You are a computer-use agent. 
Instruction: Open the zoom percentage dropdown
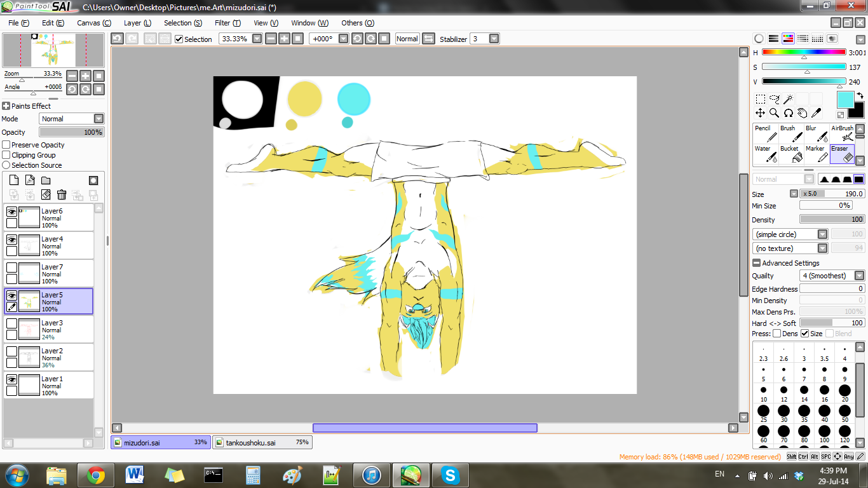(x=257, y=39)
